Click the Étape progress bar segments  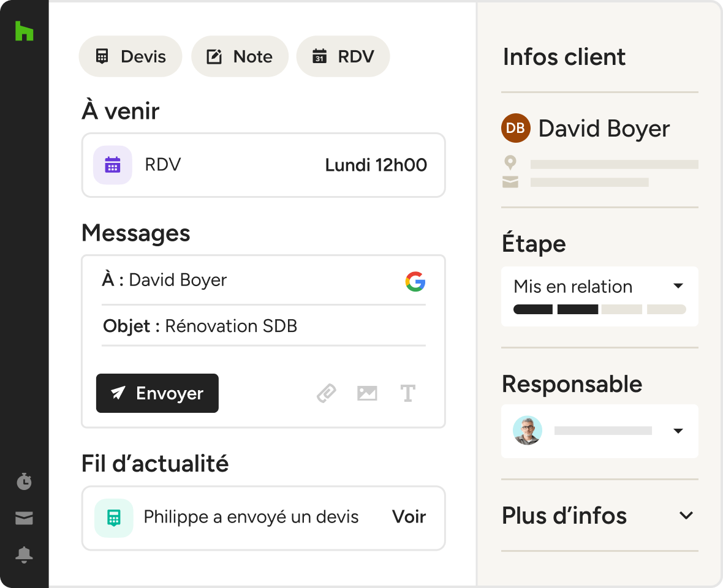click(x=599, y=309)
